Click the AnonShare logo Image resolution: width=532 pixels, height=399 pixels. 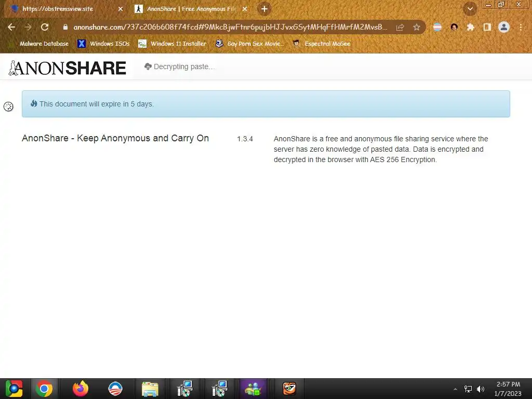point(67,68)
